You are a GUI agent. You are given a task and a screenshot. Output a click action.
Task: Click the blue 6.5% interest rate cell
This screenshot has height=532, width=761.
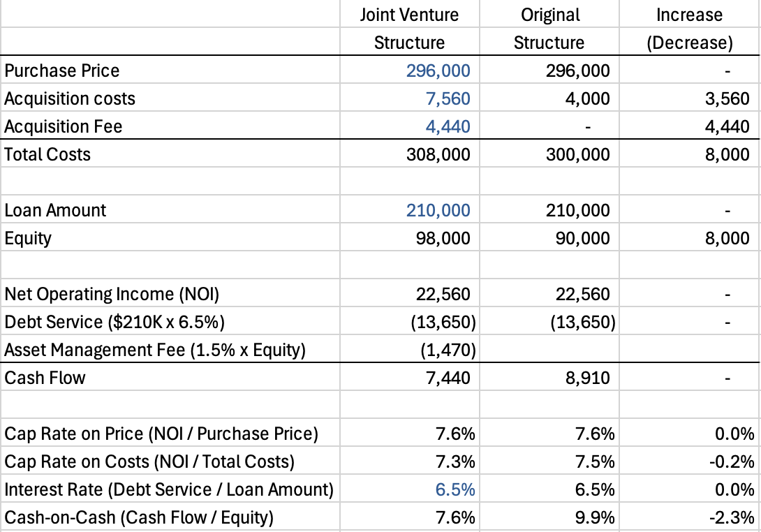coord(455,489)
